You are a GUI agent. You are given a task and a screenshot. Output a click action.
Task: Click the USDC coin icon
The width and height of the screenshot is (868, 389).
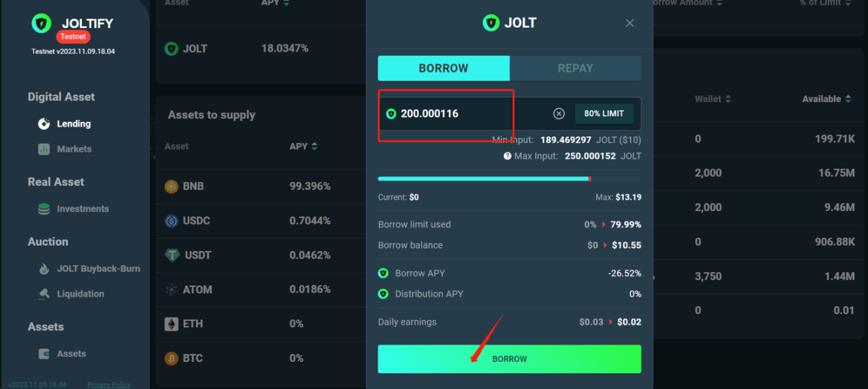click(x=171, y=221)
